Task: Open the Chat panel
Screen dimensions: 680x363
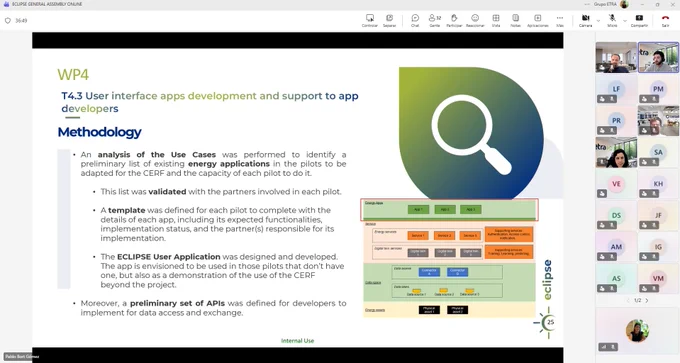Action: coord(415,20)
